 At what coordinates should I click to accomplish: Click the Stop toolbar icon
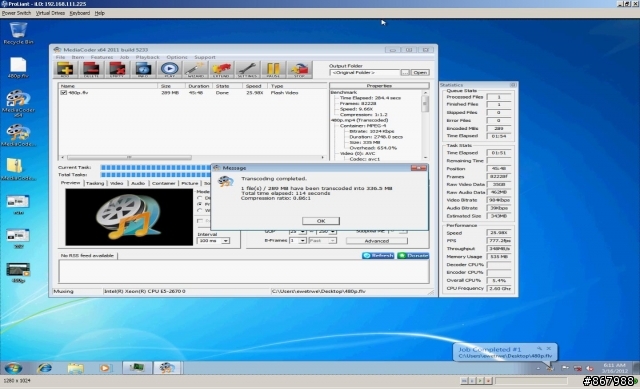[x=299, y=69]
